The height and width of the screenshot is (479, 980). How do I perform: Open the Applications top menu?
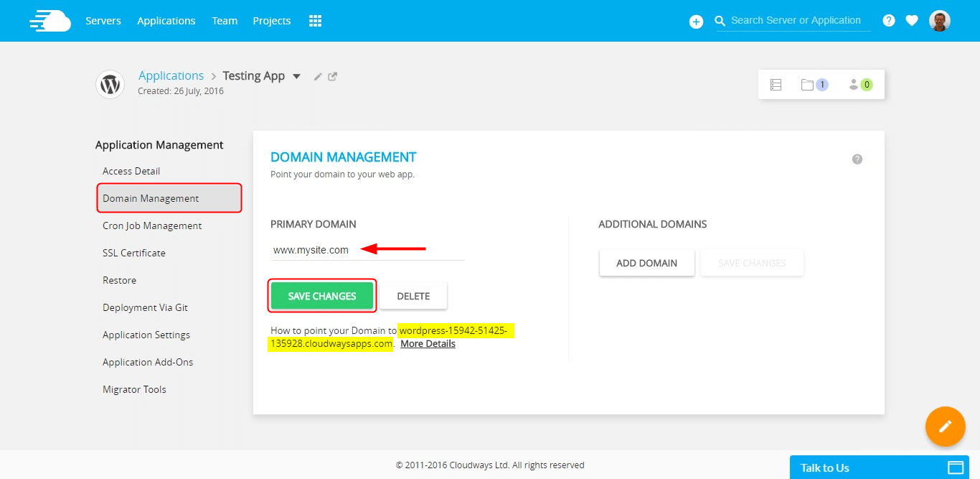click(166, 21)
